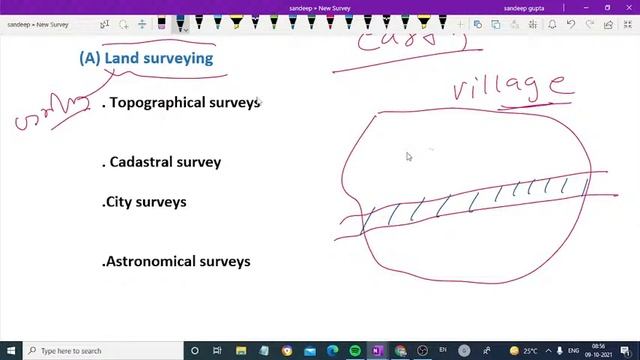Click the ink to shape icon
The width and height of the screenshot is (640, 360).
tap(496, 24)
